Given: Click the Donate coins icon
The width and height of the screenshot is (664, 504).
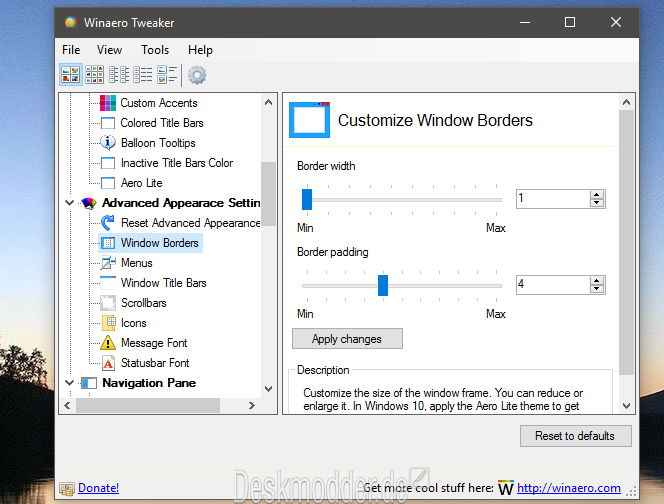Looking at the screenshot, I should click(x=67, y=489).
